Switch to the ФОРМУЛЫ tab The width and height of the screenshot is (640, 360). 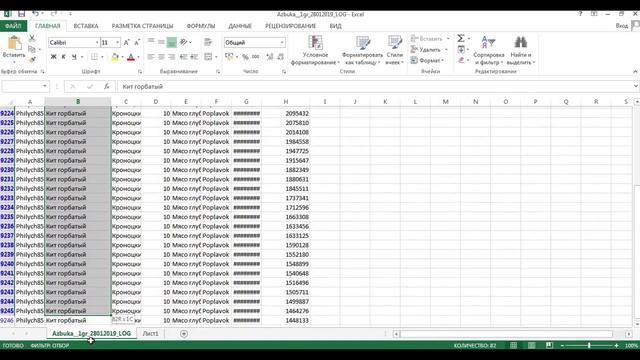point(201,26)
